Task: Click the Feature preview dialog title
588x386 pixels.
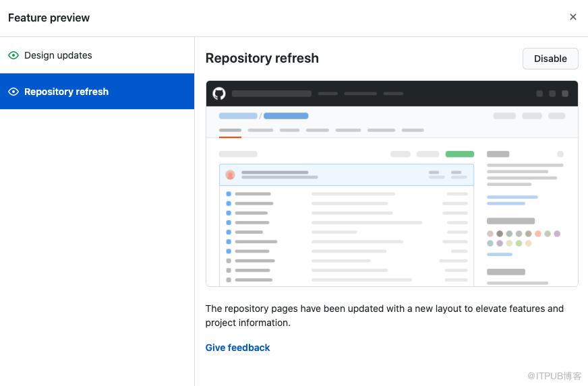Action: tap(49, 18)
